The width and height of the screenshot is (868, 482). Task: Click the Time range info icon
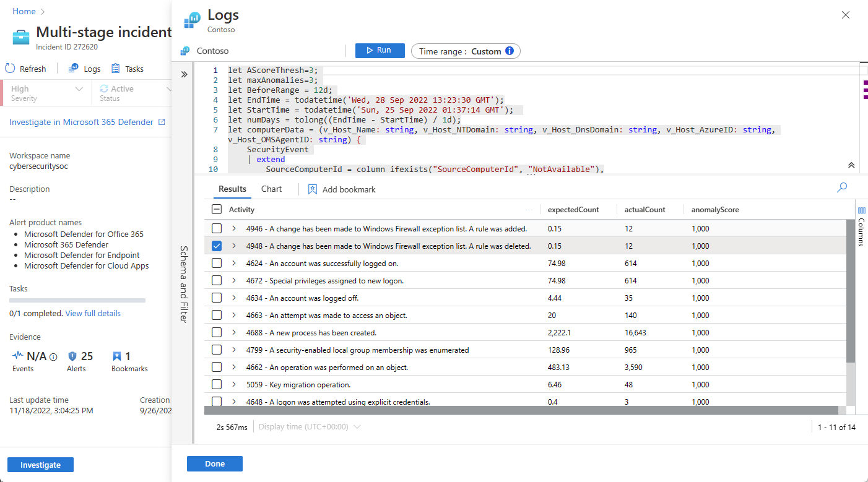(510, 51)
